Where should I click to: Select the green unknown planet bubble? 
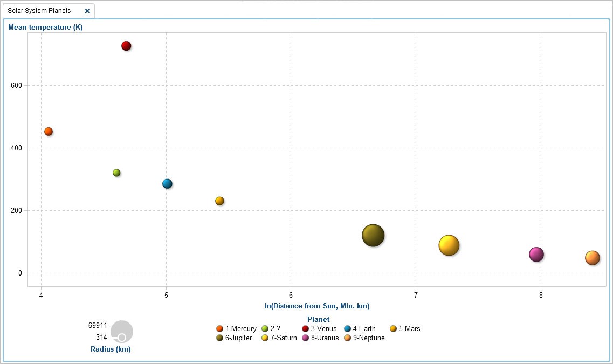pos(116,173)
